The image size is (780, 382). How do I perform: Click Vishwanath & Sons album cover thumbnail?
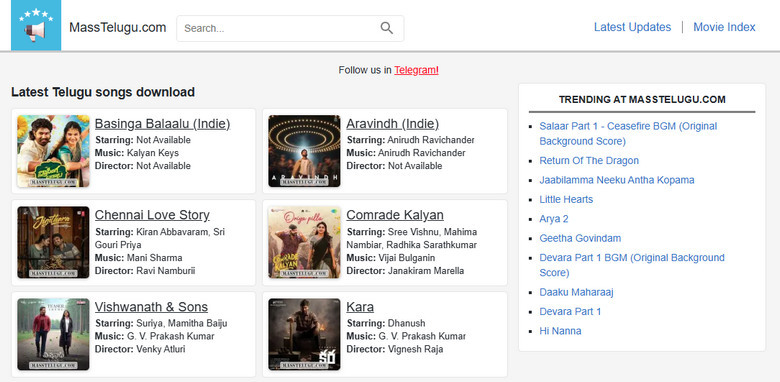pos(53,334)
